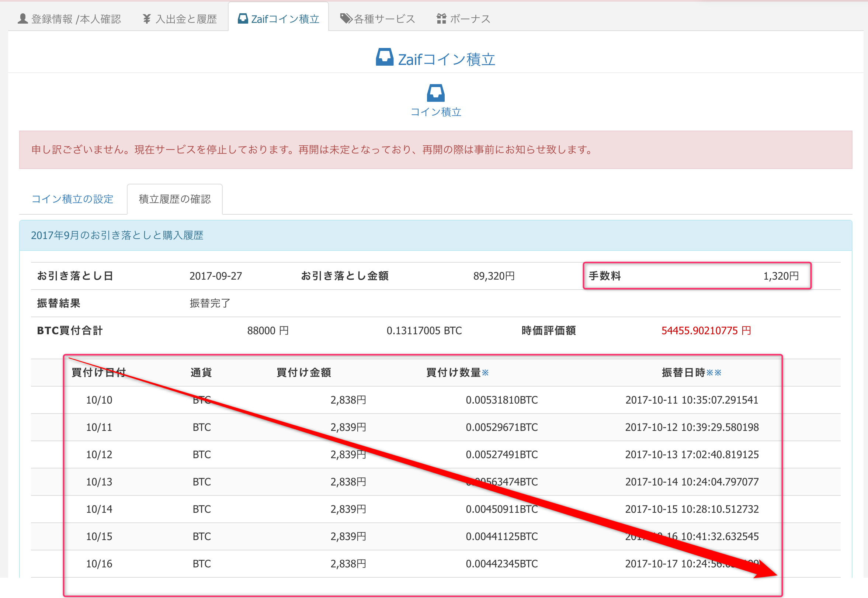868x598 pixels.
Task: Click the ※※ note link beside 振替日時
Action: point(714,373)
